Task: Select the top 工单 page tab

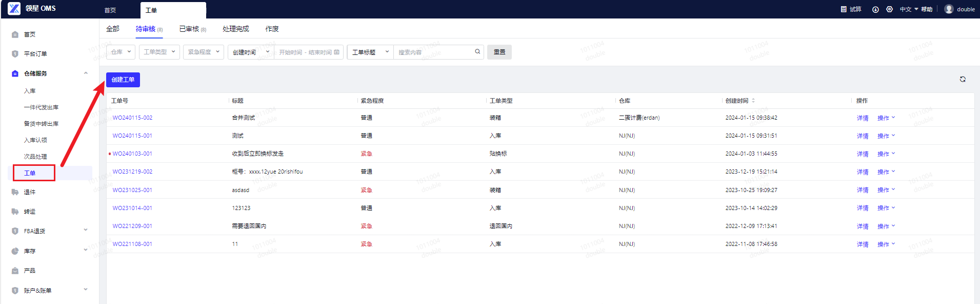Action: click(173, 10)
